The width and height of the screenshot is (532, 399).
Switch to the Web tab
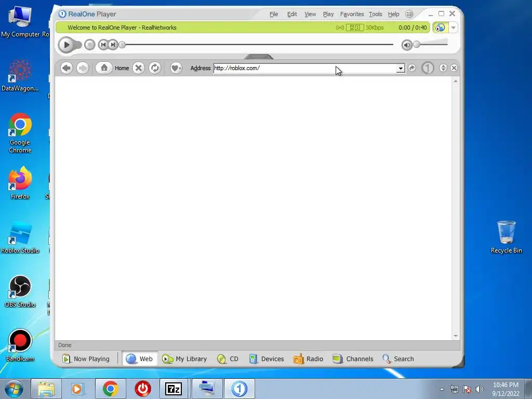pos(139,358)
